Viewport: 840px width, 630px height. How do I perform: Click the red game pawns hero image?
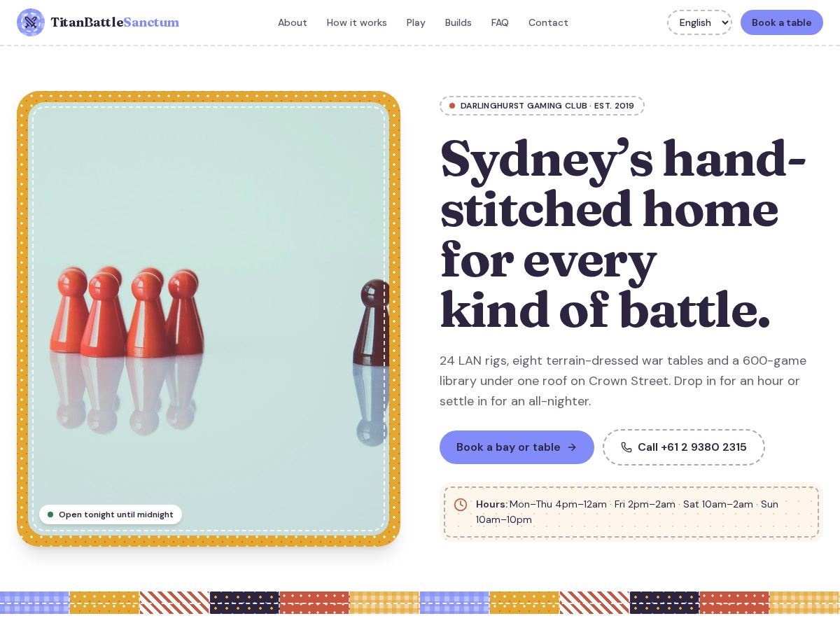[x=209, y=318]
